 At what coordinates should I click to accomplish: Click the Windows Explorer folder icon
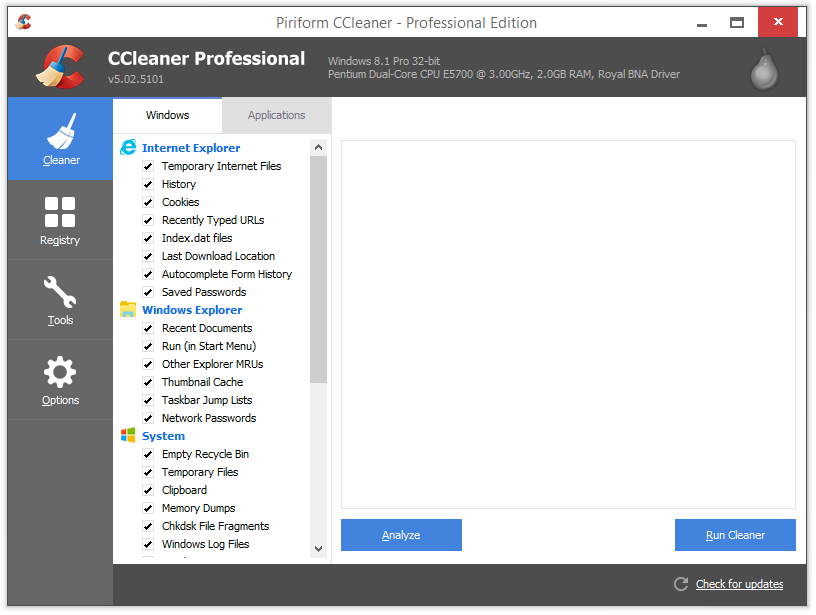[x=127, y=309]
